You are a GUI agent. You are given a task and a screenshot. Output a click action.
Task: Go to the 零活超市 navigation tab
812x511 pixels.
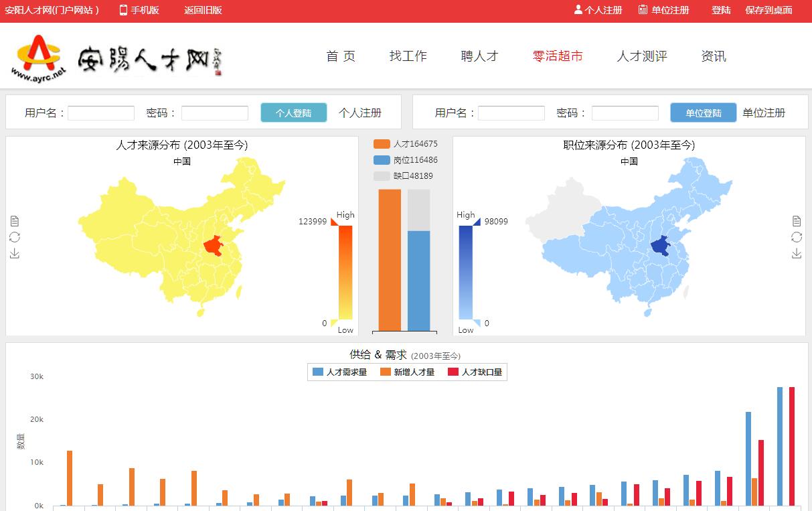tap(557, 56)
